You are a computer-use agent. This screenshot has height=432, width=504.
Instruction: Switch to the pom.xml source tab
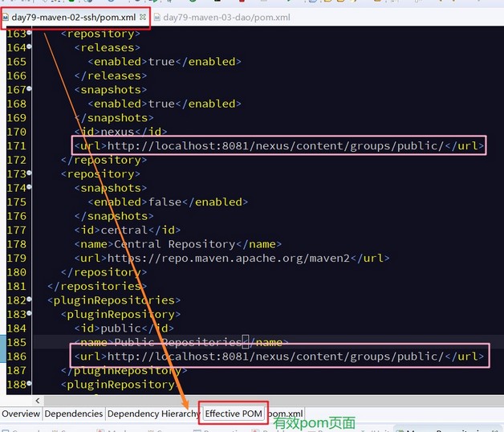[285, 414]
